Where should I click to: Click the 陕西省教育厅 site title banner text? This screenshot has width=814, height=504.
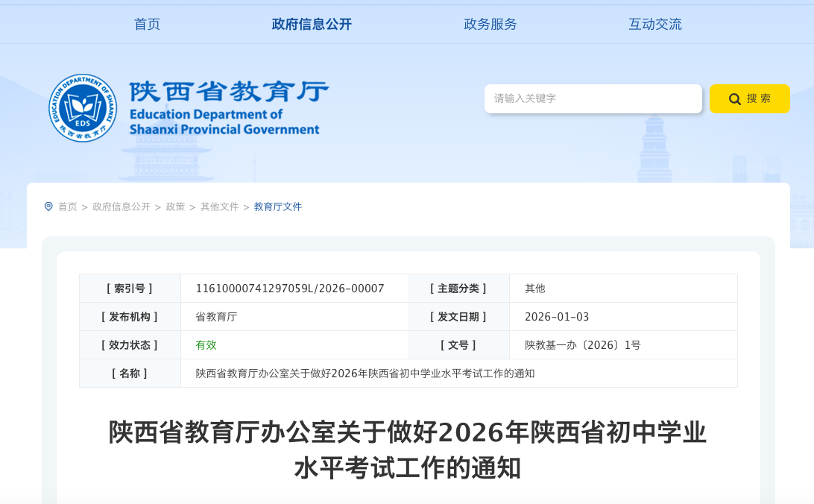pyautogui.click(x=228, y=92)
